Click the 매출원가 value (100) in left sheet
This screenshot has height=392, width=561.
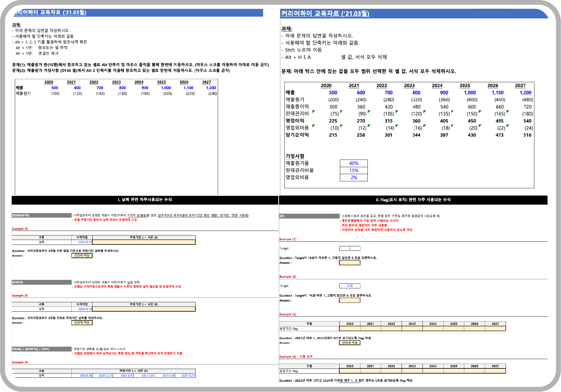tap(55, 94)
